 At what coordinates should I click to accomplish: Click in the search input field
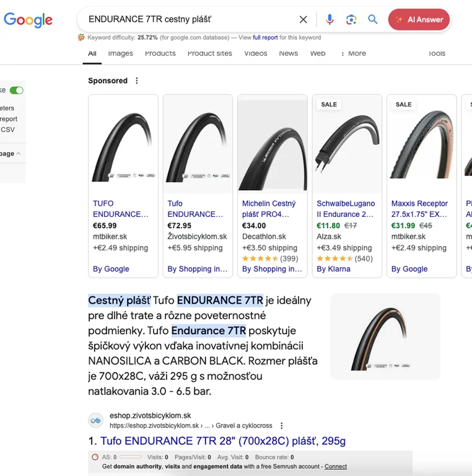point(186,20)
